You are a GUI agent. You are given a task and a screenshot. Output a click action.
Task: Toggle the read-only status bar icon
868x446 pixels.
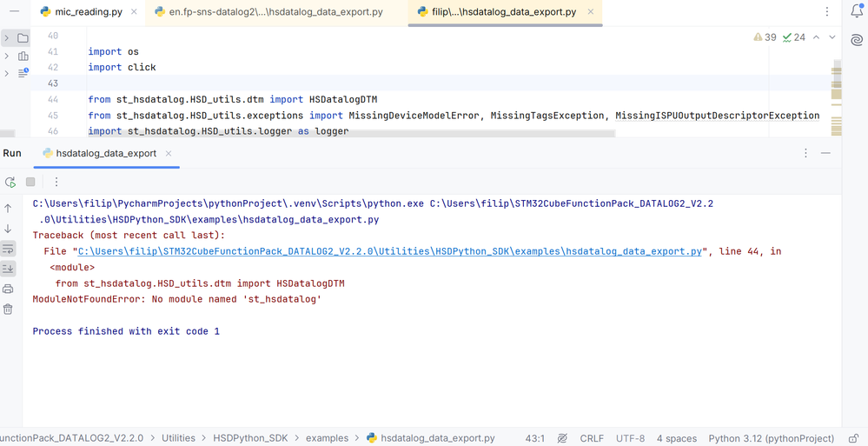click(x=562, y=438)
